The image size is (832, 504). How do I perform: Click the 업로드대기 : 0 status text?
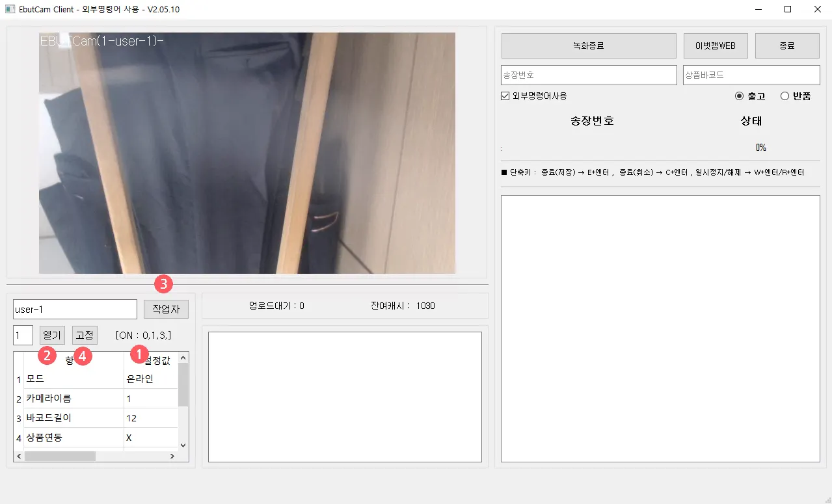pyautogui.click(x=276, y=306)
